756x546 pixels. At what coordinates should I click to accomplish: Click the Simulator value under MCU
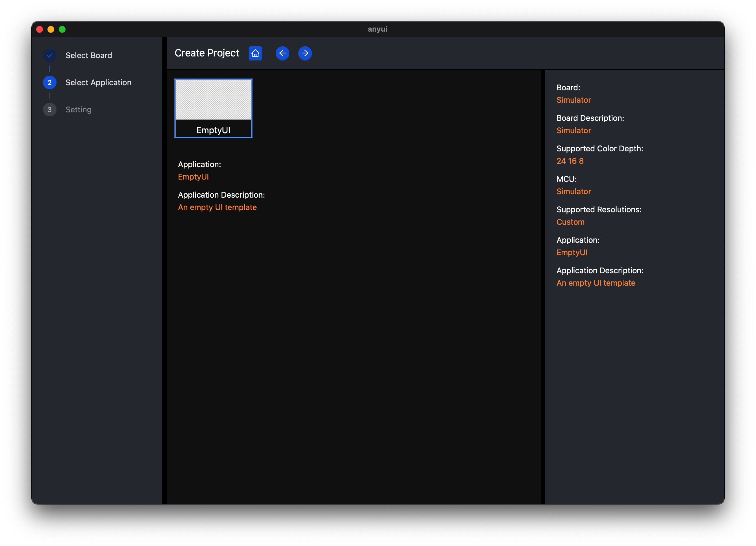(574, 191)
